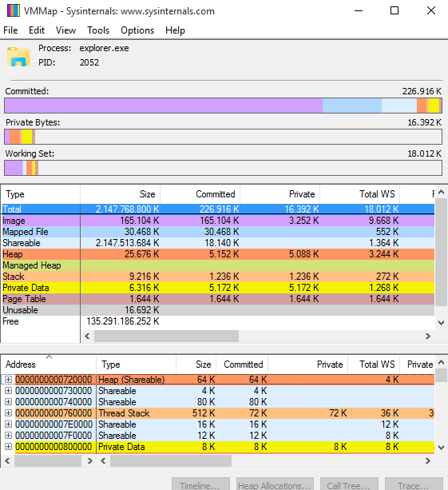
Task: Sort details list by Type column header
Action: tap(136, 365)
